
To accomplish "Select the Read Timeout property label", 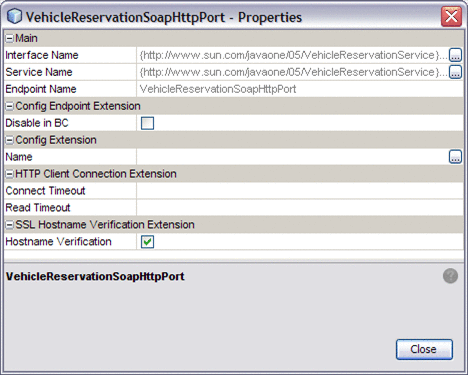I will 38,208.
